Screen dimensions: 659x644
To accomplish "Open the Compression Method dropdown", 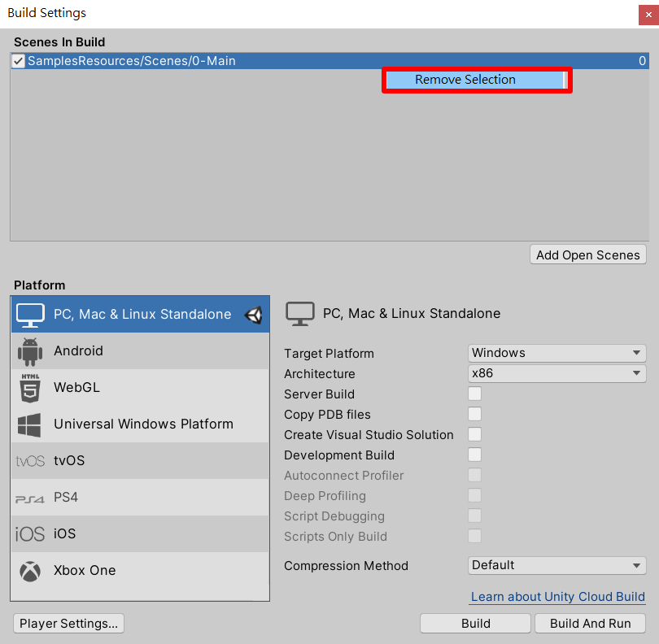I will coord(556,565).
